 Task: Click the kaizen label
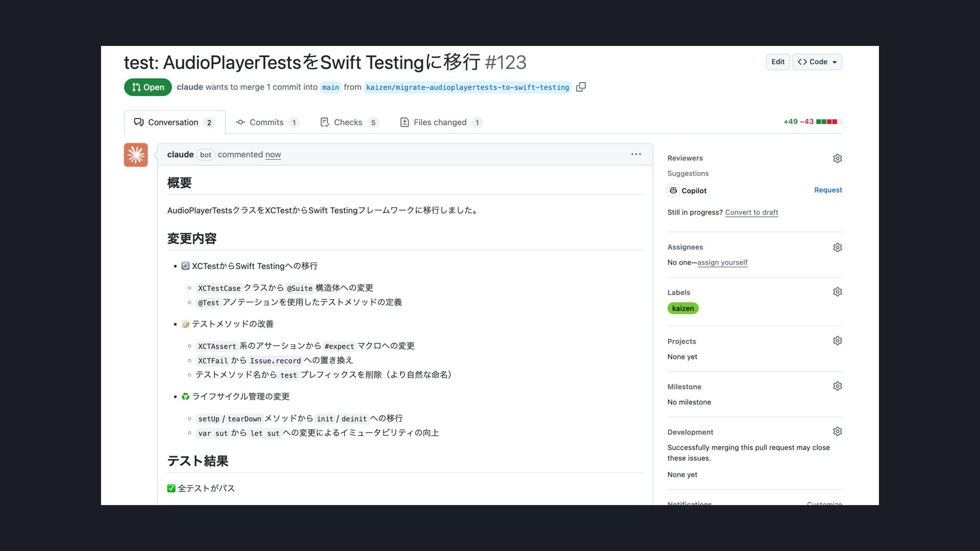[683, 308]
